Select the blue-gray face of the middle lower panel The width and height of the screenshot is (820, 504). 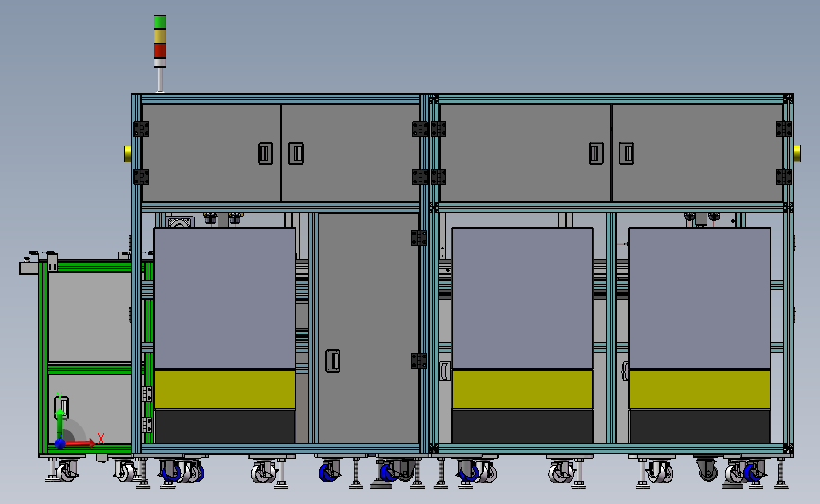click(522, 298)
